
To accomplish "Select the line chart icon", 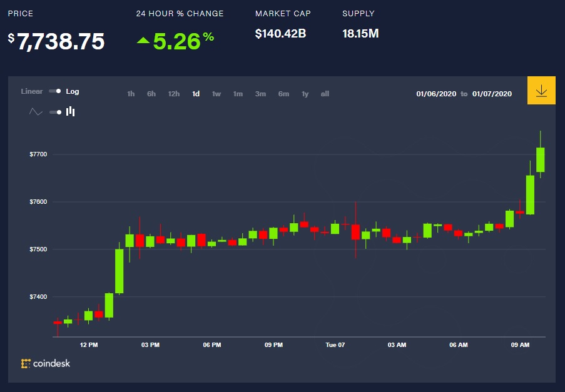I will pos(36,112).
